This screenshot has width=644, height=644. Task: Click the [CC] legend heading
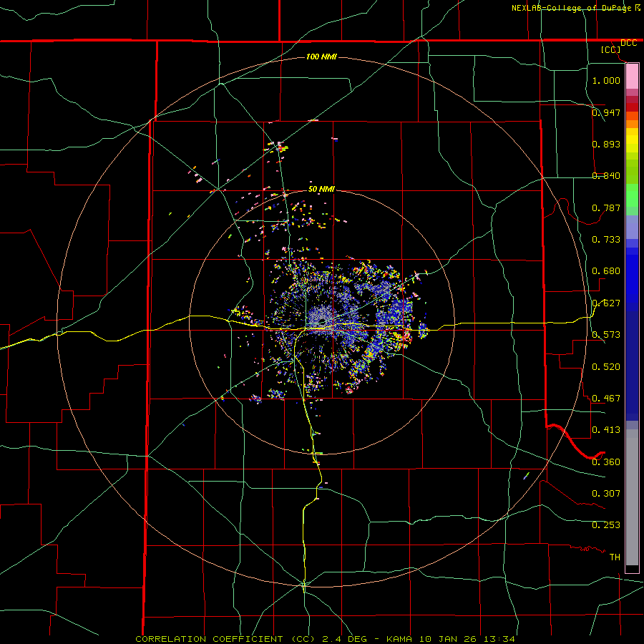[x=611, y=49]
